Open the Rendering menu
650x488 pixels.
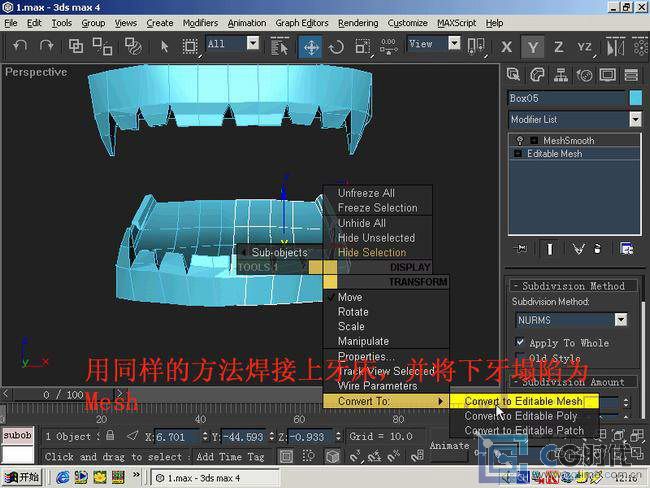358,23
